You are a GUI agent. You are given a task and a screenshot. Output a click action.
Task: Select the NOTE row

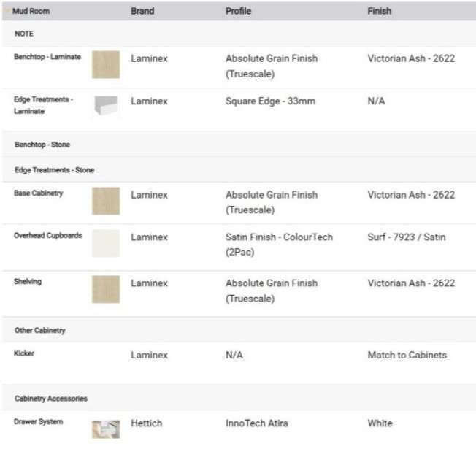pyautogui.click(x=239, y=34)
